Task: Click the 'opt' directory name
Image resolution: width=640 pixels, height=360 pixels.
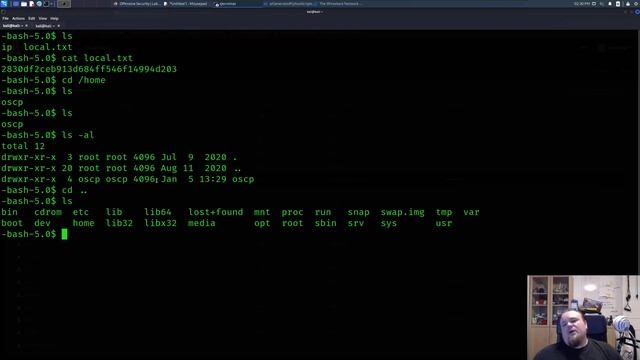Action: (262, 223)
